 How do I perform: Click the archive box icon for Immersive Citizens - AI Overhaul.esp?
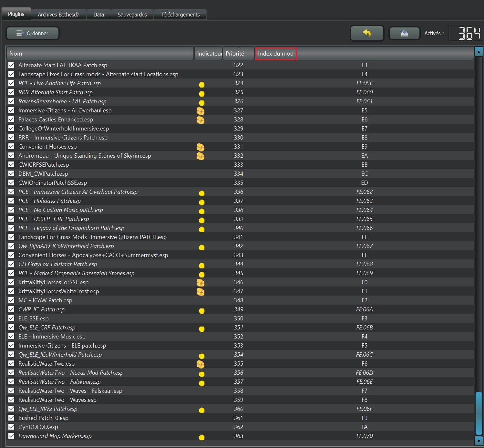[201, 111]
